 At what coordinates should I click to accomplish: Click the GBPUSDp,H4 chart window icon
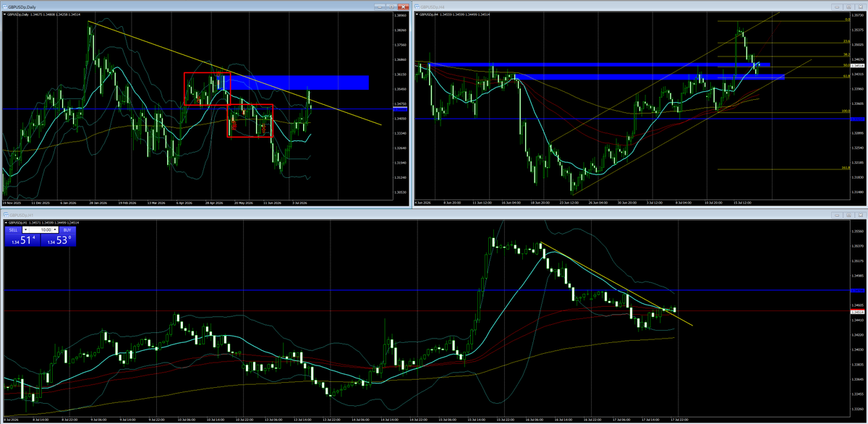point(417,7)
